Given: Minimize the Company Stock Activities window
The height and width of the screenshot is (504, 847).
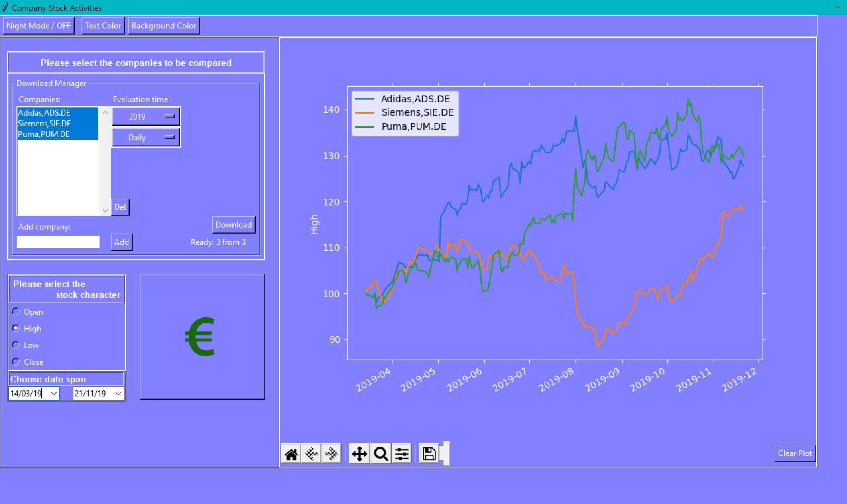Looking at the screenshot, I should pyautogui.click(x=838, y=7).
